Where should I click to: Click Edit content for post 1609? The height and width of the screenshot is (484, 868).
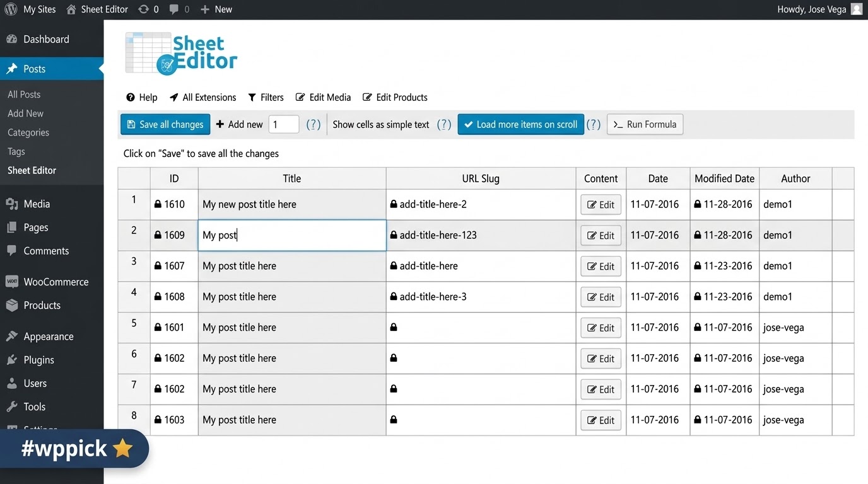tap(601, 236)
